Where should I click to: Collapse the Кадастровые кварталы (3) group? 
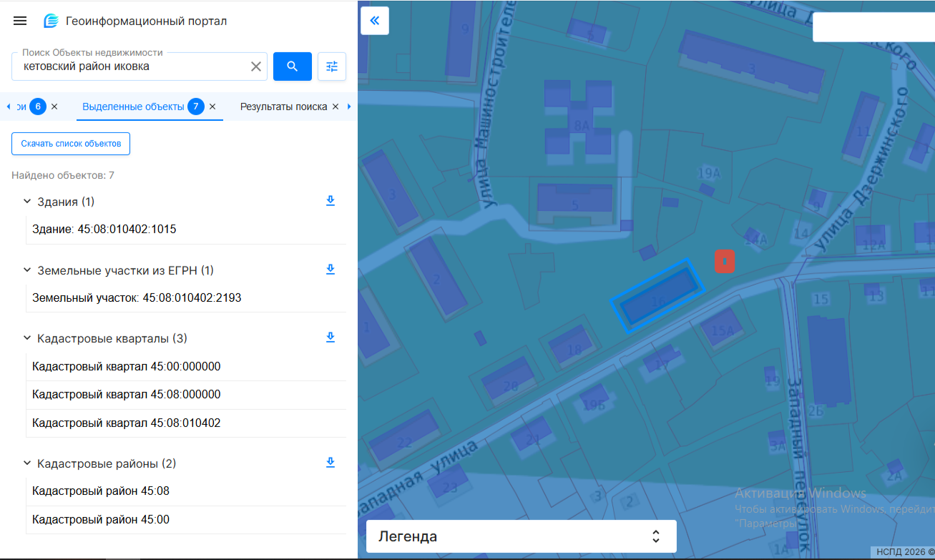click(27, 338)
